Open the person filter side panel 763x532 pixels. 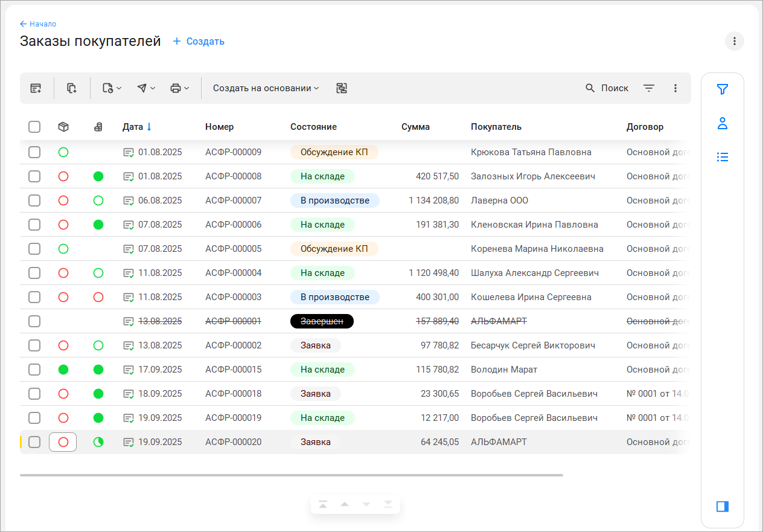723,123
